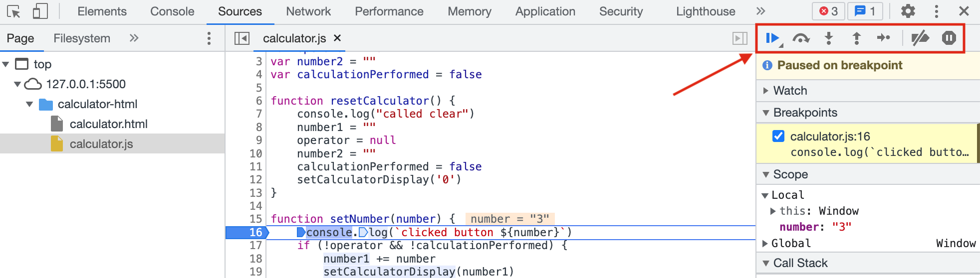The height and width of the screenshot is (278, 980).
Task: Switch to the Network tab
Action: pos(308,11)
